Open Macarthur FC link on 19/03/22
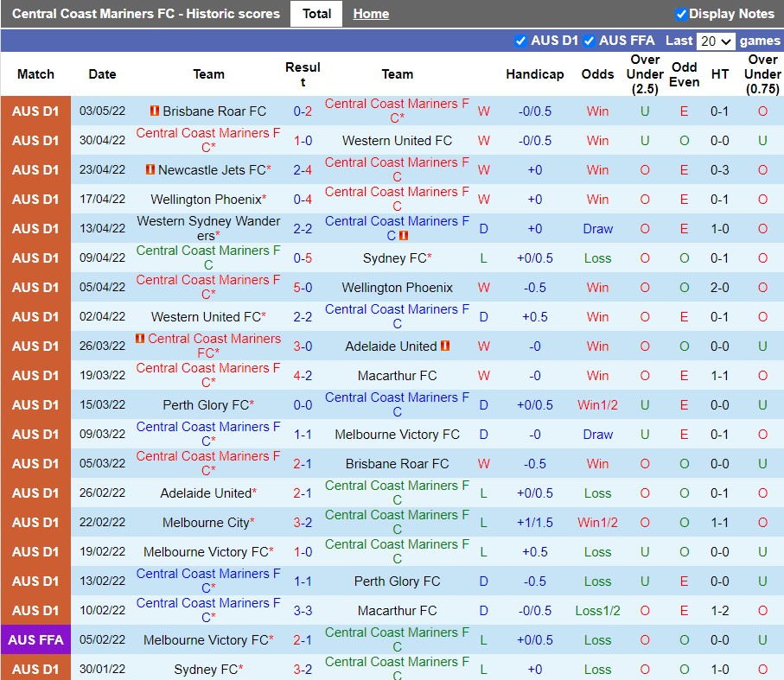 coord(397,376)
